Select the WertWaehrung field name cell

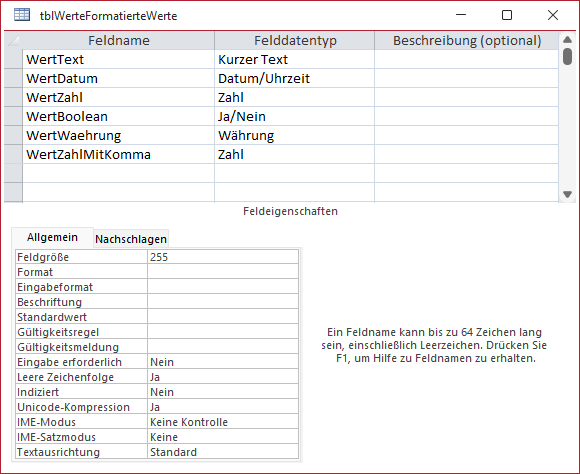point(118,135)
